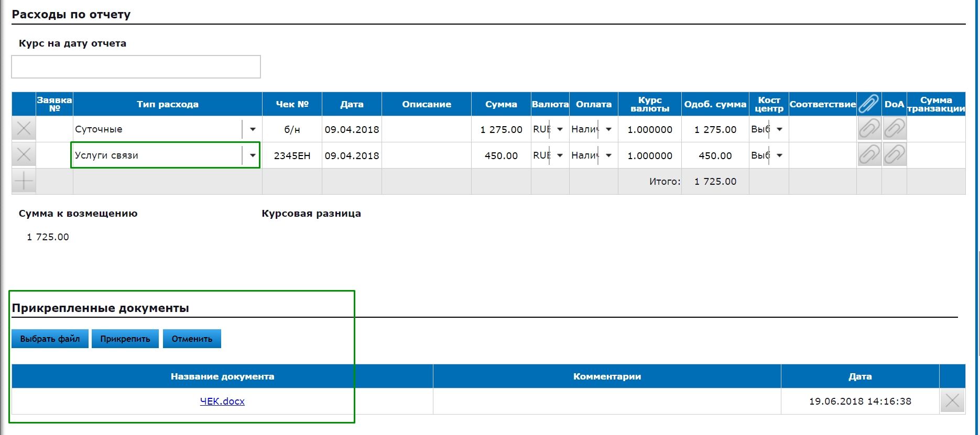Open expense type dropdown for Суточные
This screenshot has width=980, height=435.
pos(253,129)
